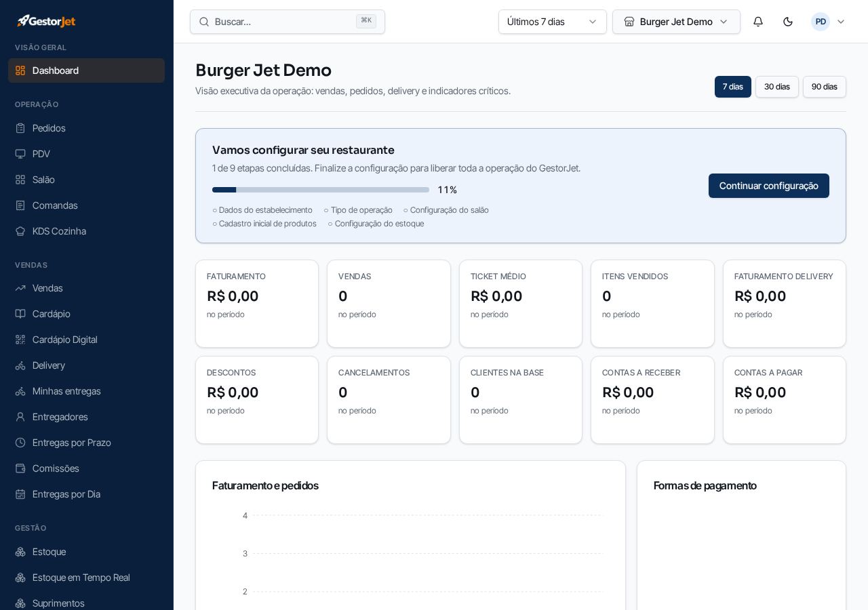This screenshot has height=610, width=868.
Task: Open Entregas por Prazo page
Action: [x=86, y=443]
